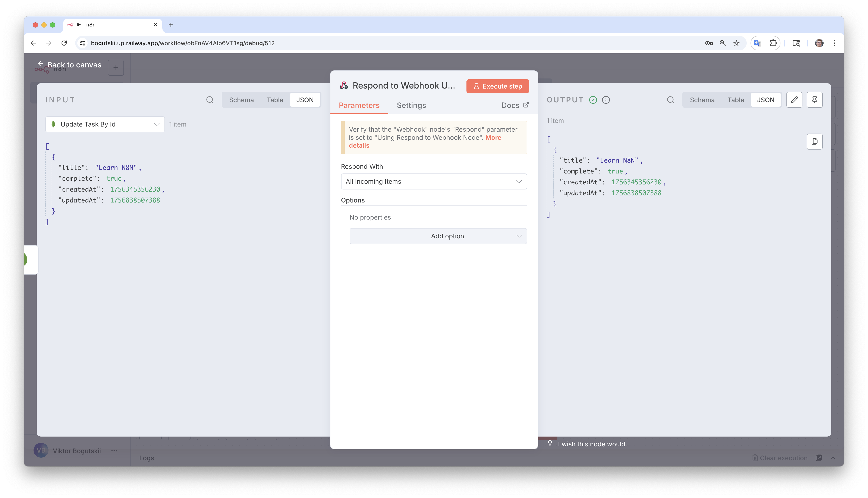Open the Settings tab
This screenshot has height=498, width=868.
[x=411, y=105]
